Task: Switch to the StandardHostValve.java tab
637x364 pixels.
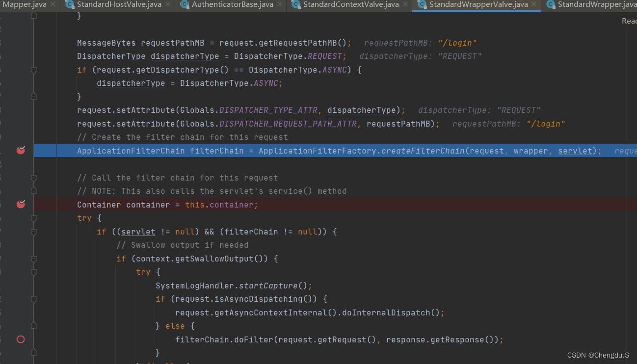Action: tap(119, 5)
